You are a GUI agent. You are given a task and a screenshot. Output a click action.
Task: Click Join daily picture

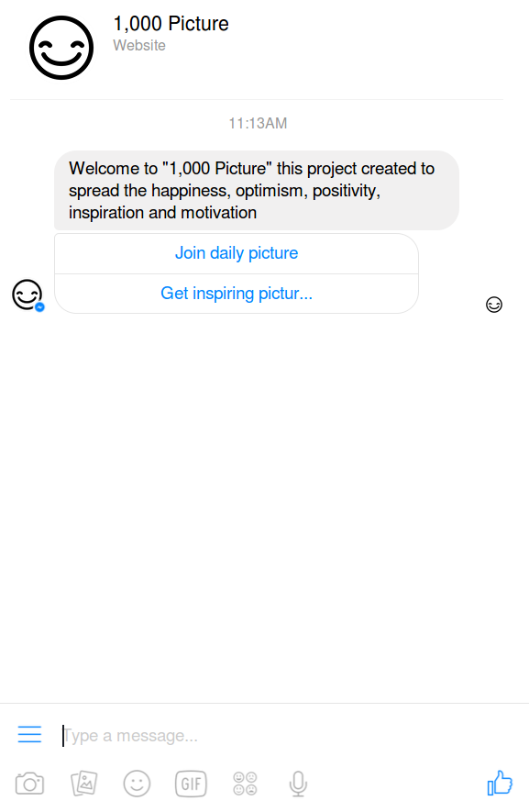click(x=237, y=252)
